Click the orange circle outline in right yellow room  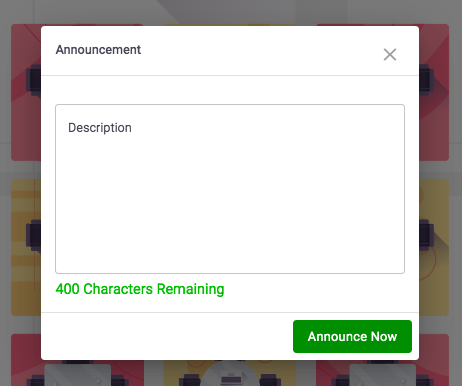[x=428, y=260]
